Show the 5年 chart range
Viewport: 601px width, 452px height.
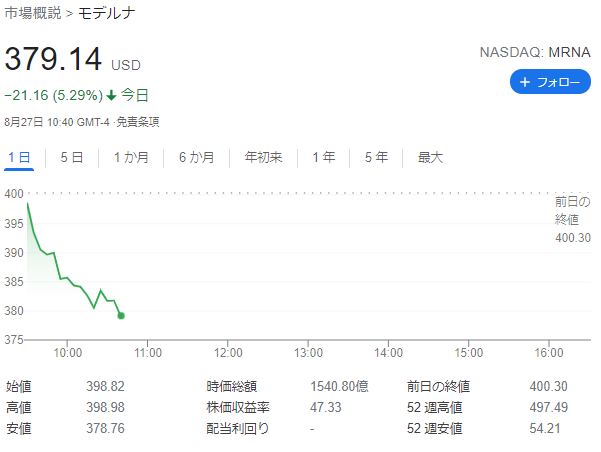click(x=376, y=158)
